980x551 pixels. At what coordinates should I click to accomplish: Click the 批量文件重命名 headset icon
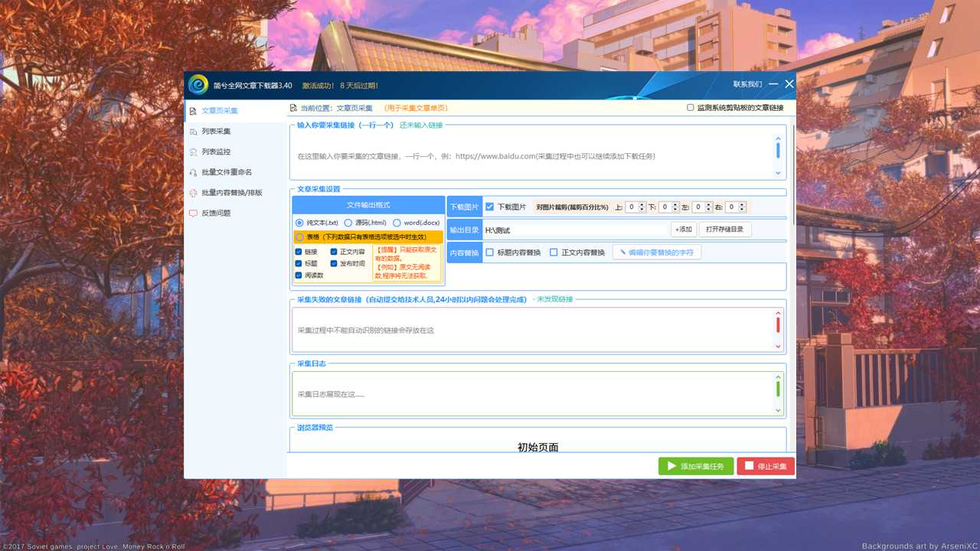193,173
